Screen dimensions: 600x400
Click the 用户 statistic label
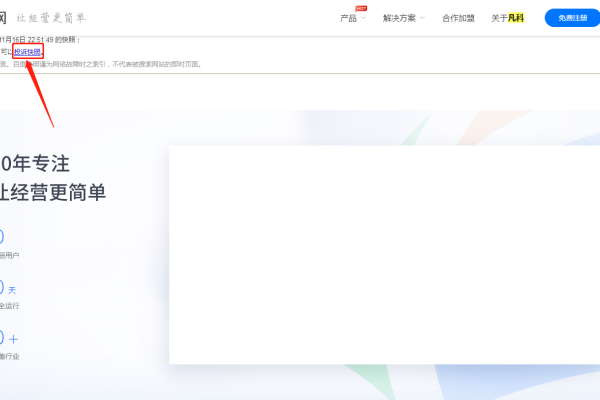tap(10, 255)
